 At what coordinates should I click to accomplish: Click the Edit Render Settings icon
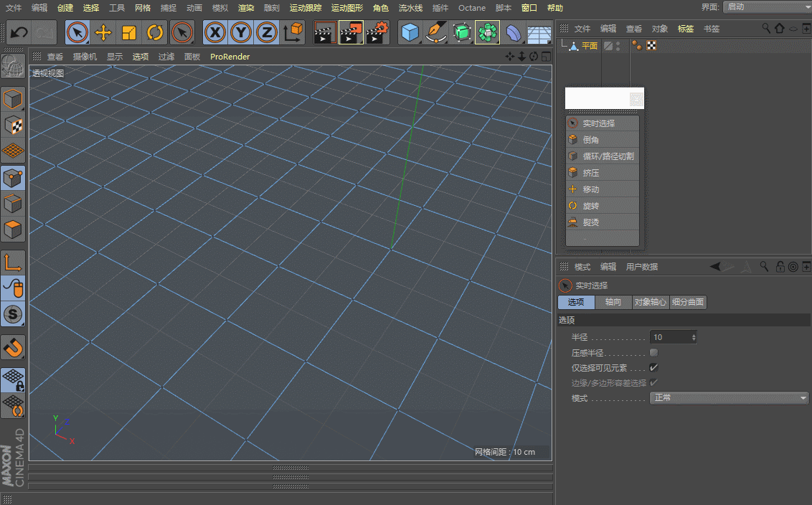tap(377, 32)
